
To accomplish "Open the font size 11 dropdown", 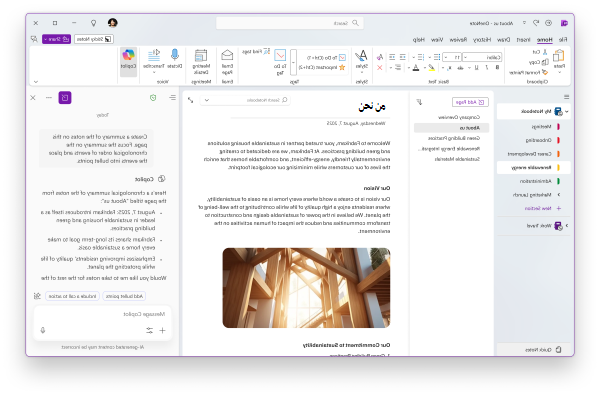I will pyautogui.click(x=446, y=57).
